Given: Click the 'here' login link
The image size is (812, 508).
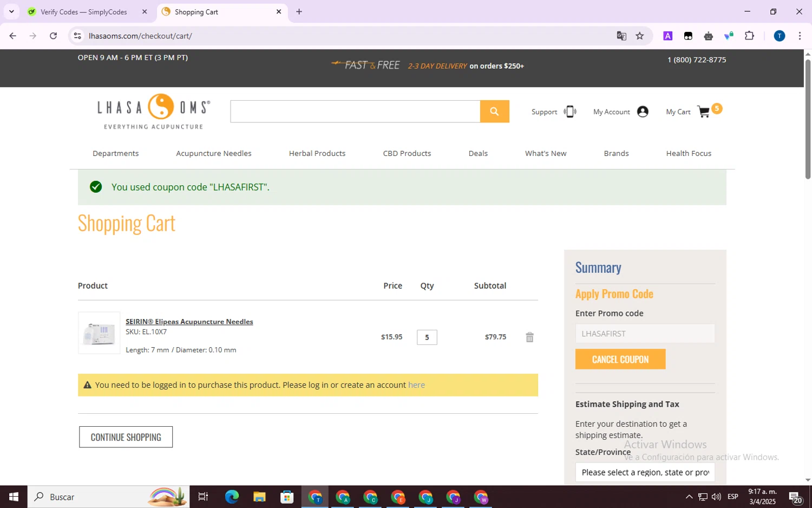Looking at the screenshot, I should click(416, 385).
